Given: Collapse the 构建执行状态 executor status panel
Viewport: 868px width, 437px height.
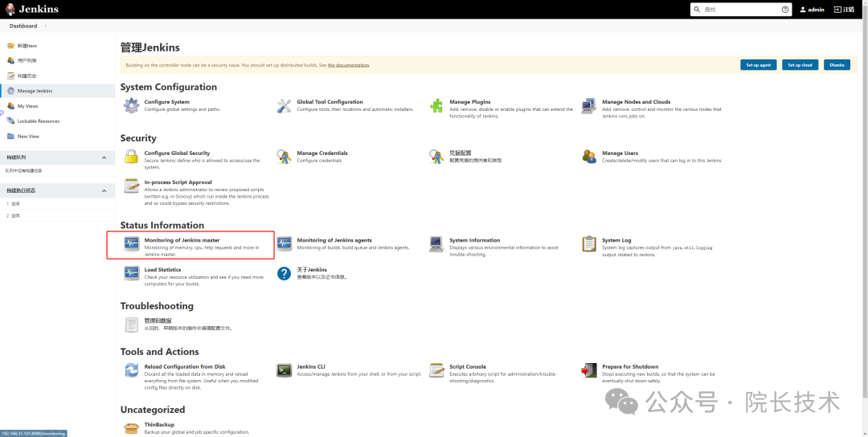Looking at the screenshot, I should (104, 190).
